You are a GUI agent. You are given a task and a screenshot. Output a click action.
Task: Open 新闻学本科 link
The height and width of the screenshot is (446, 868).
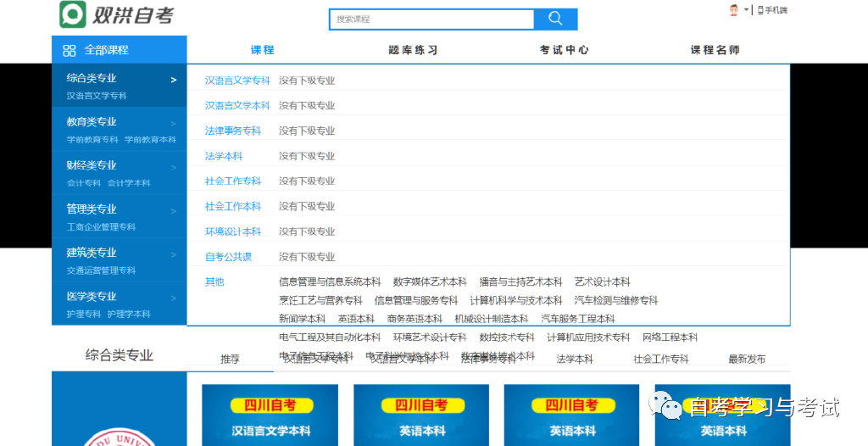pos(303,319)
